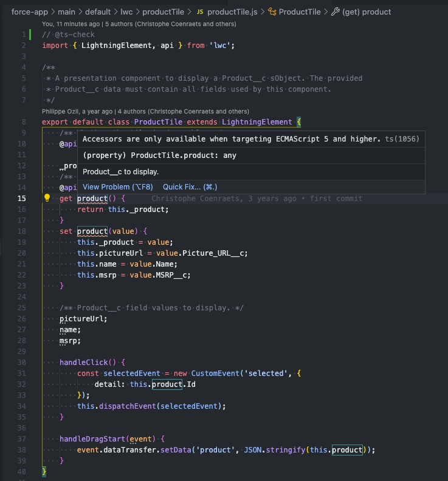
Task: Click 'handleClick' method name
Action: [84, 363]
